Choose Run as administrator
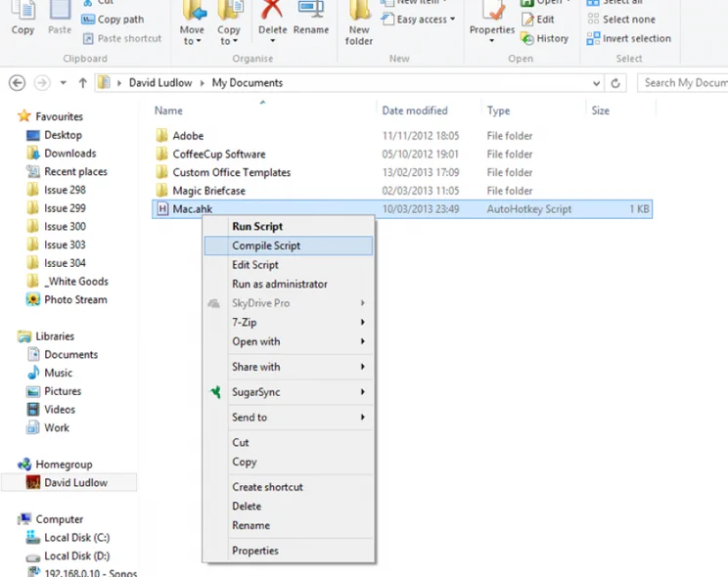 (x=289, y=284)
